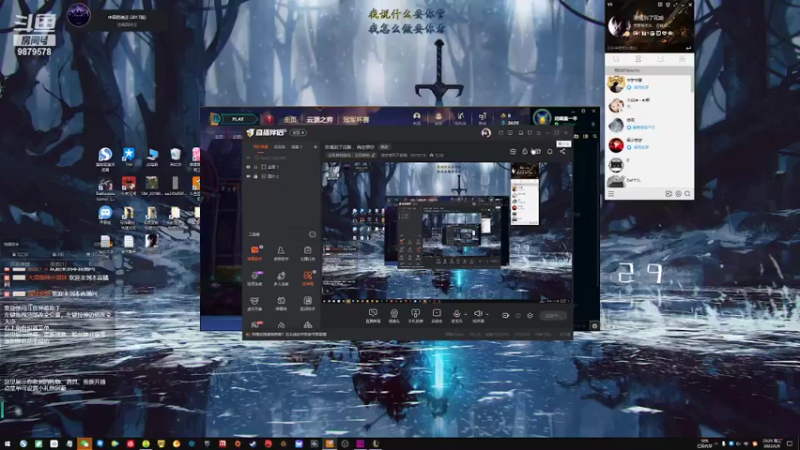Open toolbox settings circle icon
800x450 pixels.
tap(312, 234)
